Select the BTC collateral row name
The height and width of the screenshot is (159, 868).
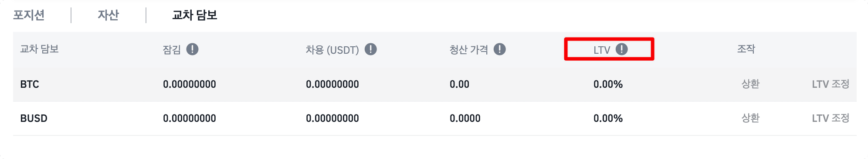[x=30, y=84]
